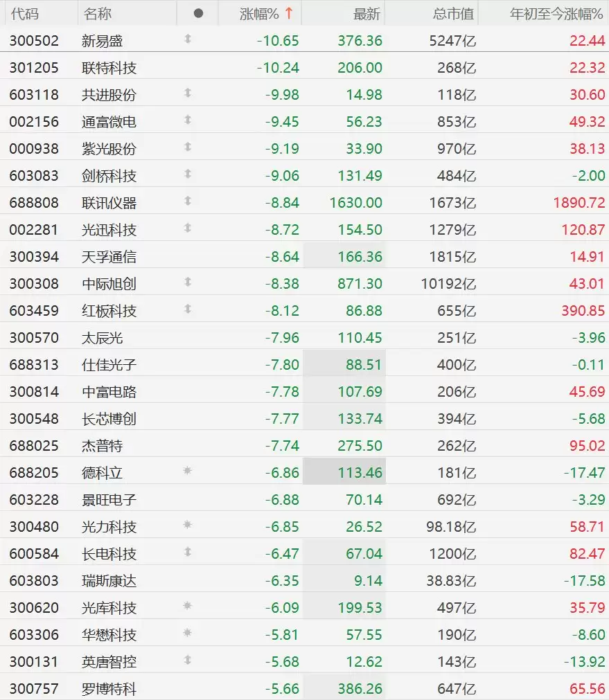Click the star icon in the 华懋科技 row
Viewport: 609px width, 700px height.
click(188, 633)
